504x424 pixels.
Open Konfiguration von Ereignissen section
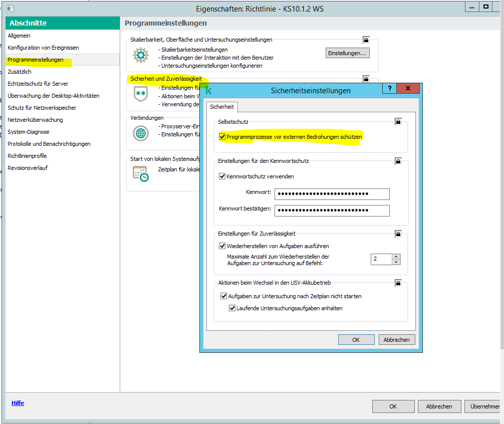43,48
